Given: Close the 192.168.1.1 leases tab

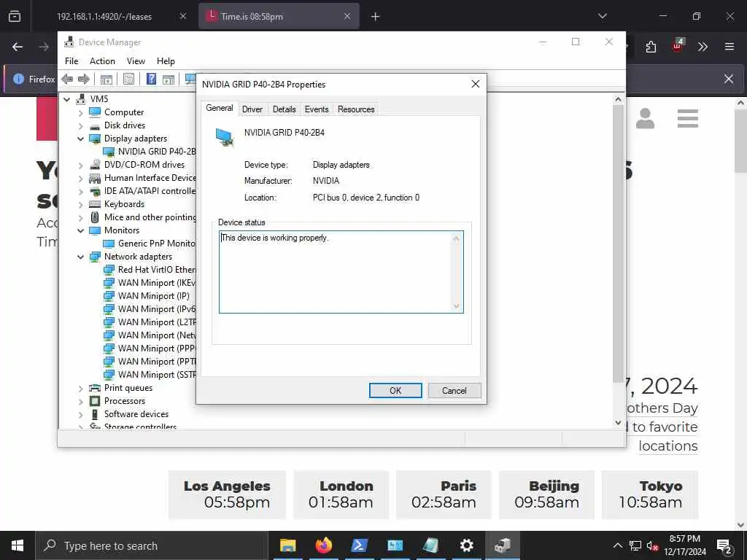Looking at the screenshot, I should pyautogui.click(x=183, y=16).
